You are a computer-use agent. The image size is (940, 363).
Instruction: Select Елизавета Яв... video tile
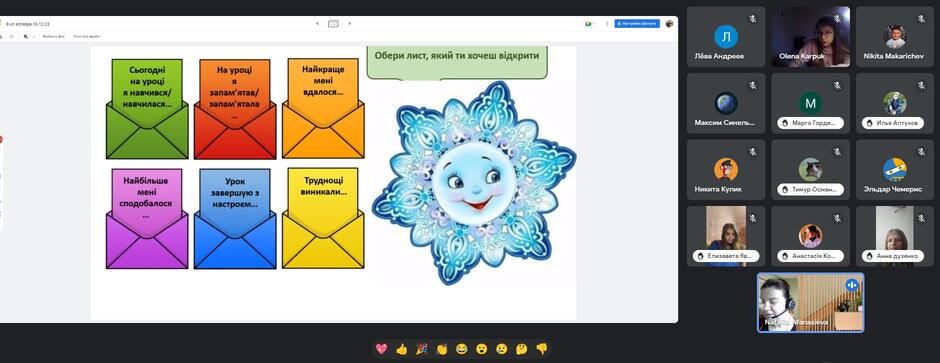pos(725,236)
